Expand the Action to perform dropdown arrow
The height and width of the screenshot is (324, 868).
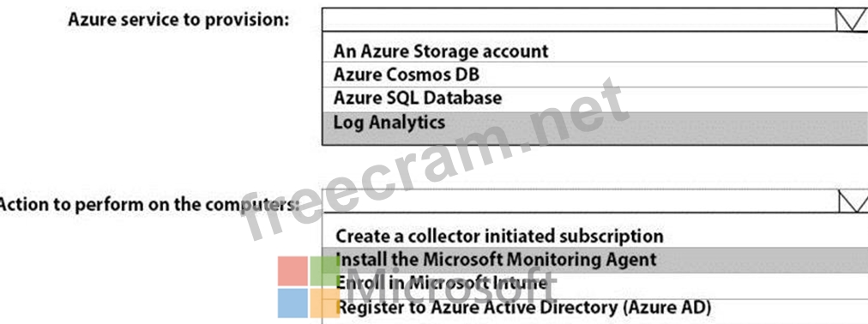pyautogui.click(x=853, y=201)
